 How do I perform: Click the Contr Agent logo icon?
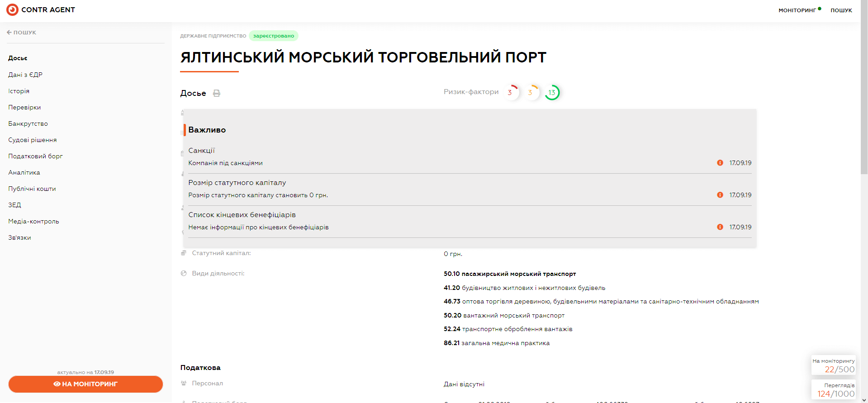click(12, 9)
